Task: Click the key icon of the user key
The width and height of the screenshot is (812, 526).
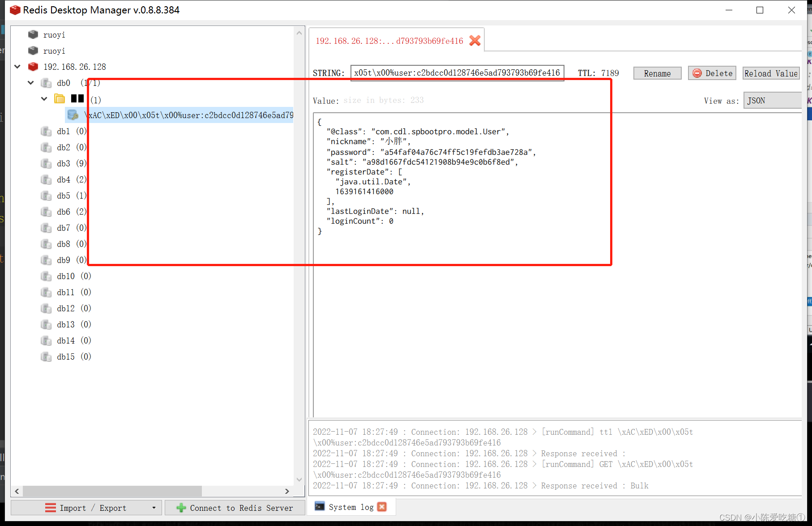Action: click(73, 115)
